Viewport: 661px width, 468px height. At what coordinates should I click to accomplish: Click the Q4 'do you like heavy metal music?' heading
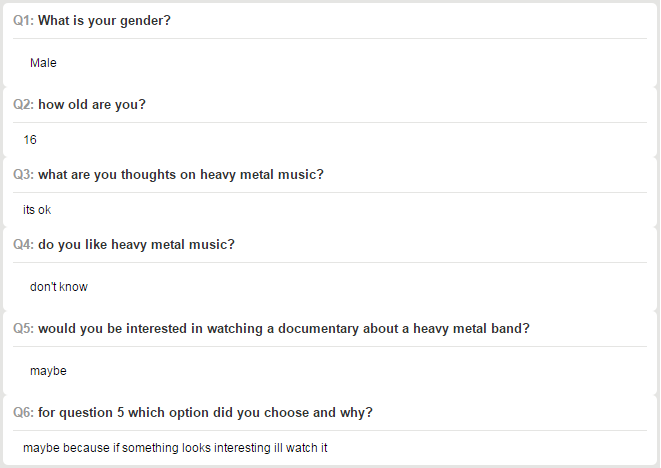[124, 245]
